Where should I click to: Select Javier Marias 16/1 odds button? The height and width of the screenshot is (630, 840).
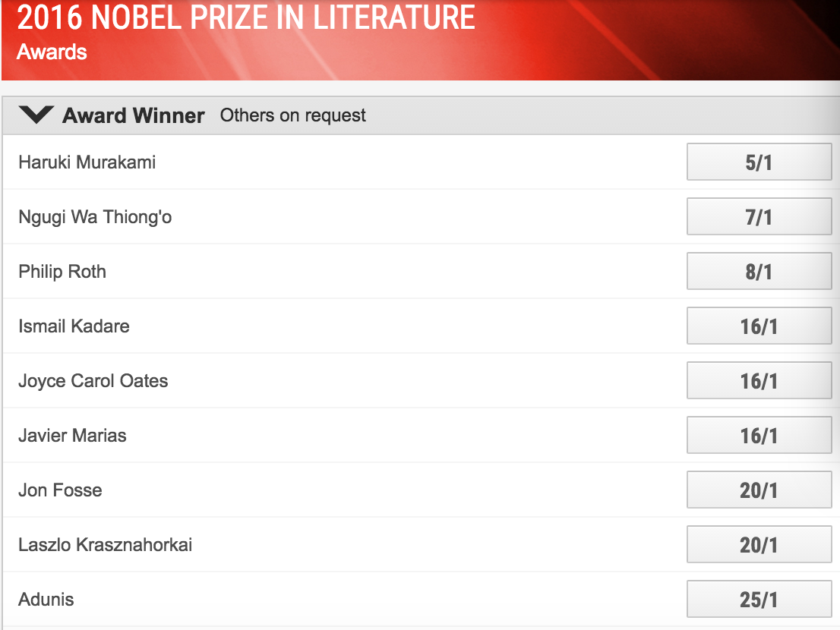click(759, 436)
